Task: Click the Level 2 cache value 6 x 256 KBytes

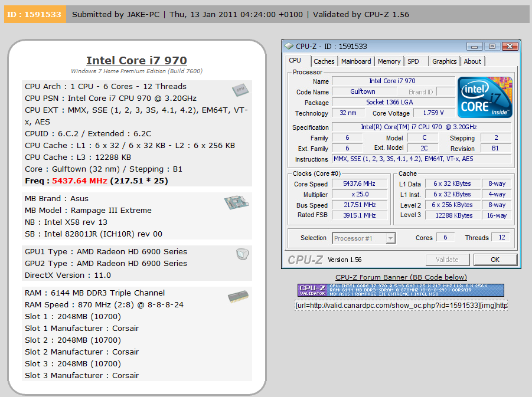Action: (x=452, y=205)
